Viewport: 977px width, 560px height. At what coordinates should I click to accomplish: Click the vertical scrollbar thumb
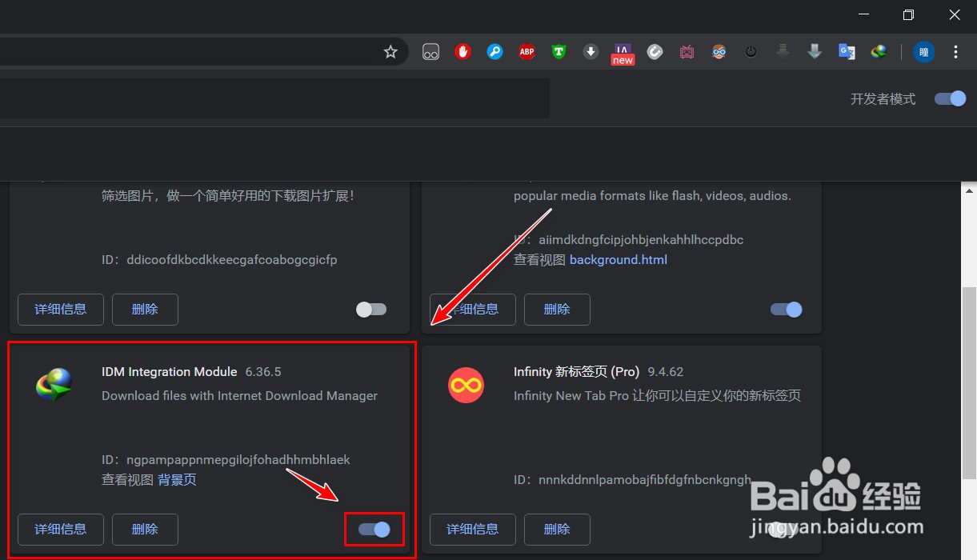coord(969,382)
